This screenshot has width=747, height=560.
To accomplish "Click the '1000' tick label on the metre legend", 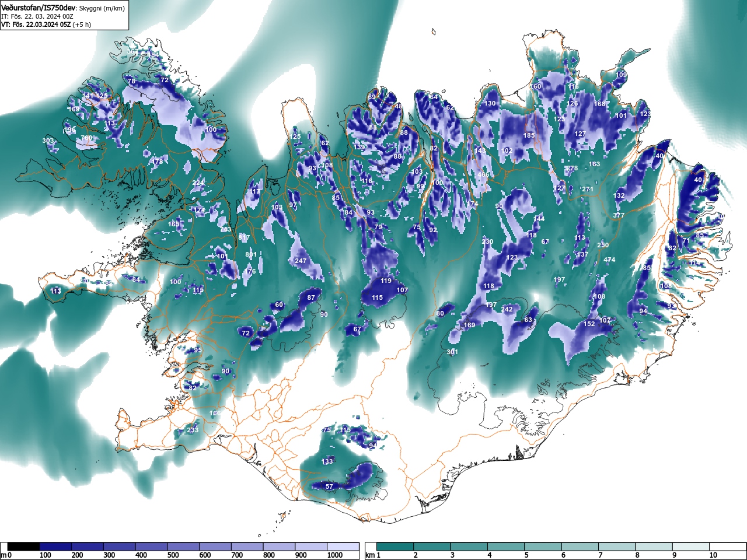I will click(x=334, y=555).
